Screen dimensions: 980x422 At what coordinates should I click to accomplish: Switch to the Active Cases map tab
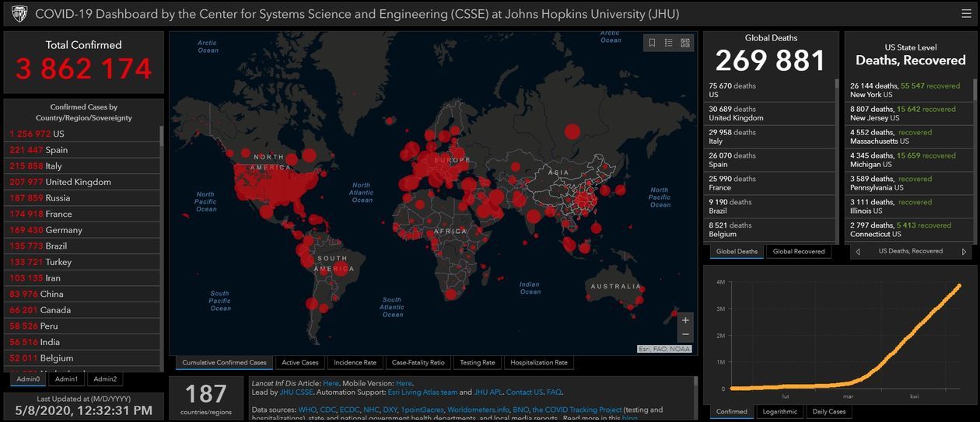pyautogui.click(x=300, y=363)
